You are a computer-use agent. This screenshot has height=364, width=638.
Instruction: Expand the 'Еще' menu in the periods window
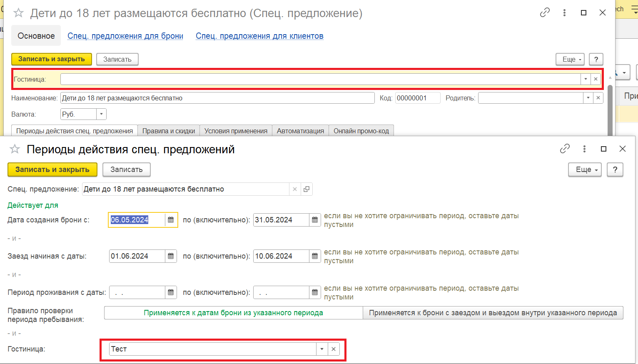(585, 170)
